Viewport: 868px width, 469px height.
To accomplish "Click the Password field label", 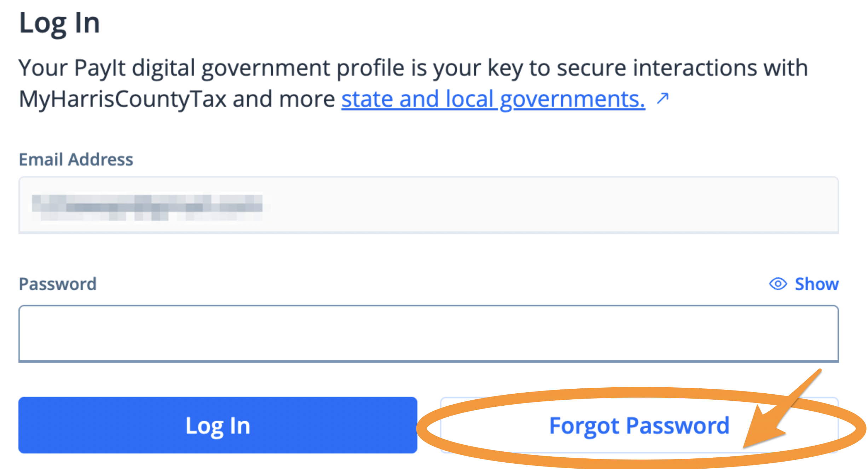I will [57, 284].
